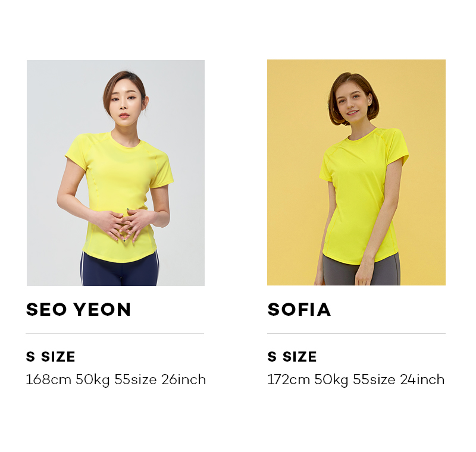The image size is (476, 452).
Task: Select S SIZE label under Seo Yeon
Action: tap(51, 356)
